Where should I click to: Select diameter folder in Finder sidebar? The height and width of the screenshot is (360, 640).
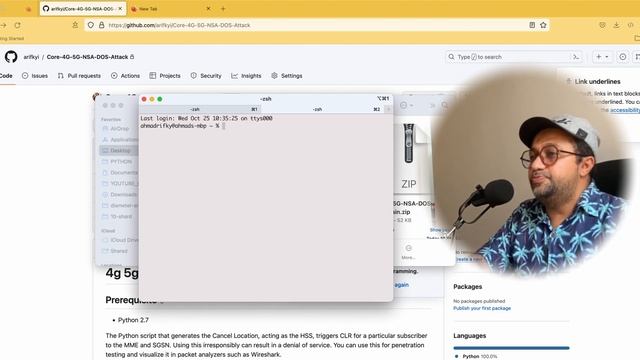(x=119, y=206)
